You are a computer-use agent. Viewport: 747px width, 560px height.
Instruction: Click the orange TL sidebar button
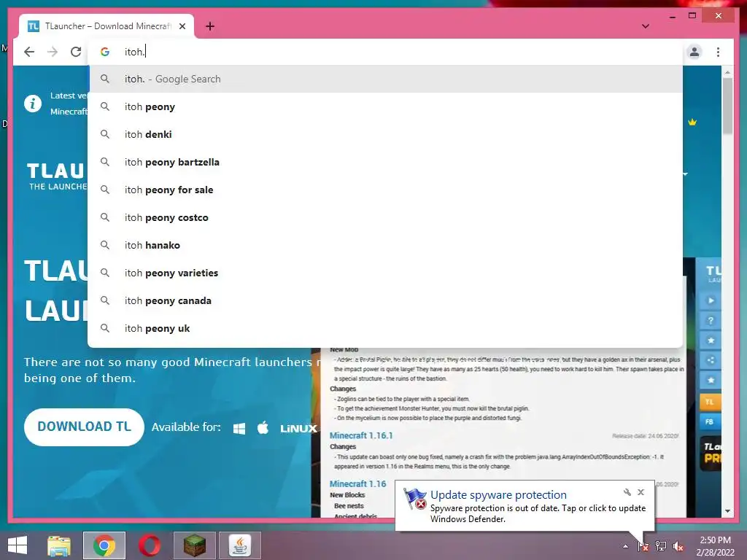pos(710,402)
